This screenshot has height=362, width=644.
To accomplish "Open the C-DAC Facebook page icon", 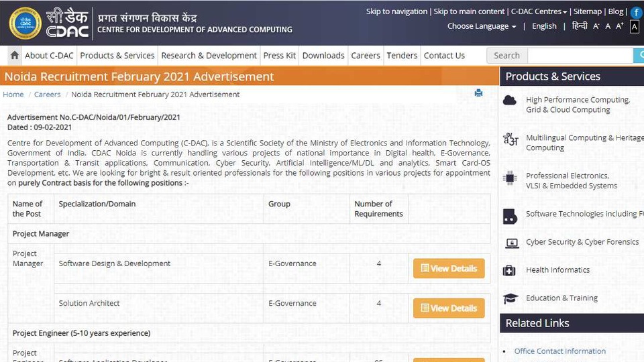I will coord(636,12).
